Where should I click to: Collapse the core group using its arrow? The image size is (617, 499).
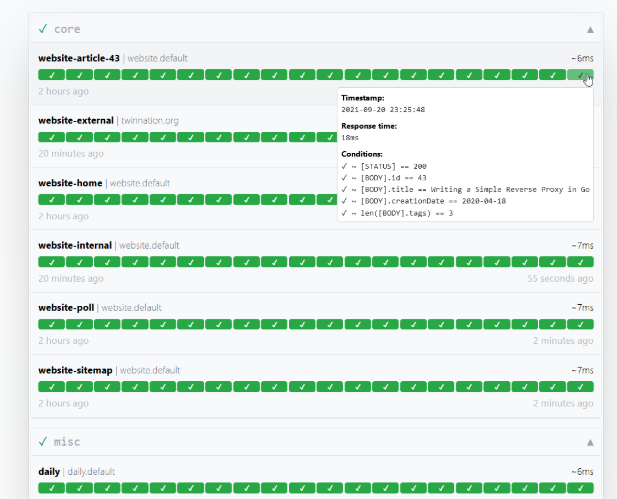point(590,30)
